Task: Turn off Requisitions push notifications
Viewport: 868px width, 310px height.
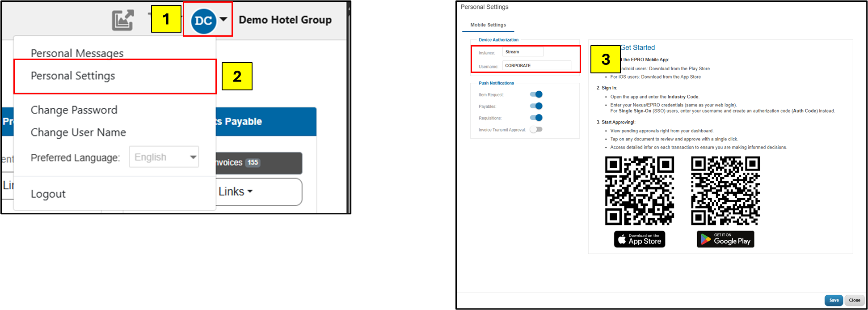Action: pos(536,118)
